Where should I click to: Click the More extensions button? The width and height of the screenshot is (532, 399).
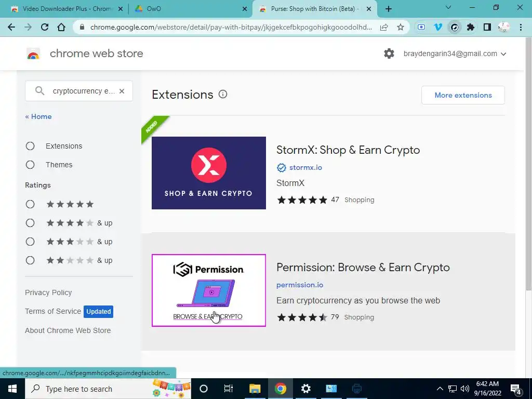463,95
